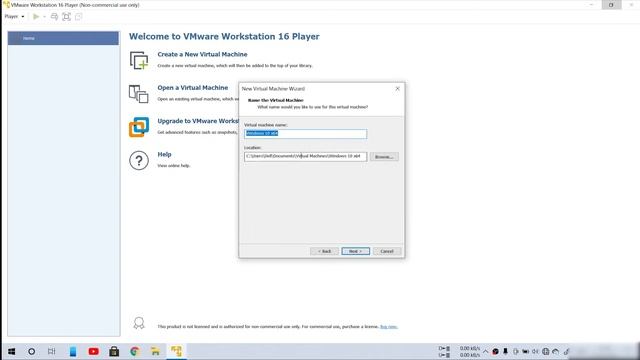The image size is (640, 360).
Task: Click the VMware title bar app icon
Action: [6, 5]
